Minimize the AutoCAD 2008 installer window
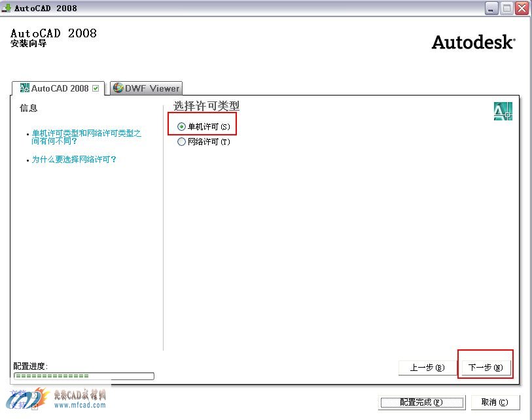The width and height of the screenshot is (532, 420). click(491, 8)
